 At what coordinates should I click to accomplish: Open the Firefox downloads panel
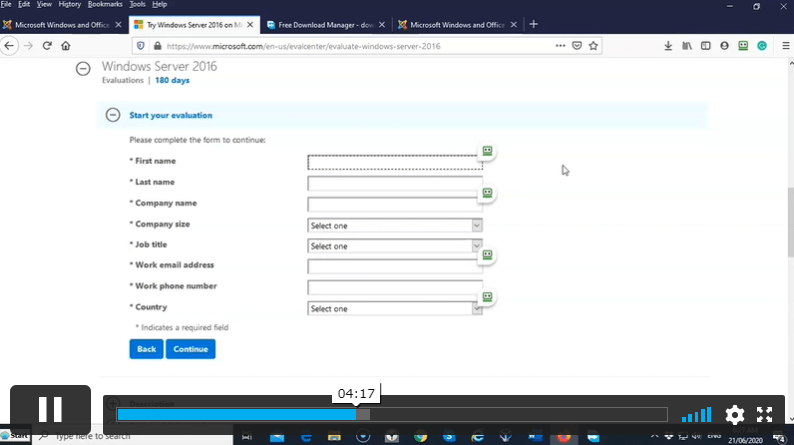[668, 45]
